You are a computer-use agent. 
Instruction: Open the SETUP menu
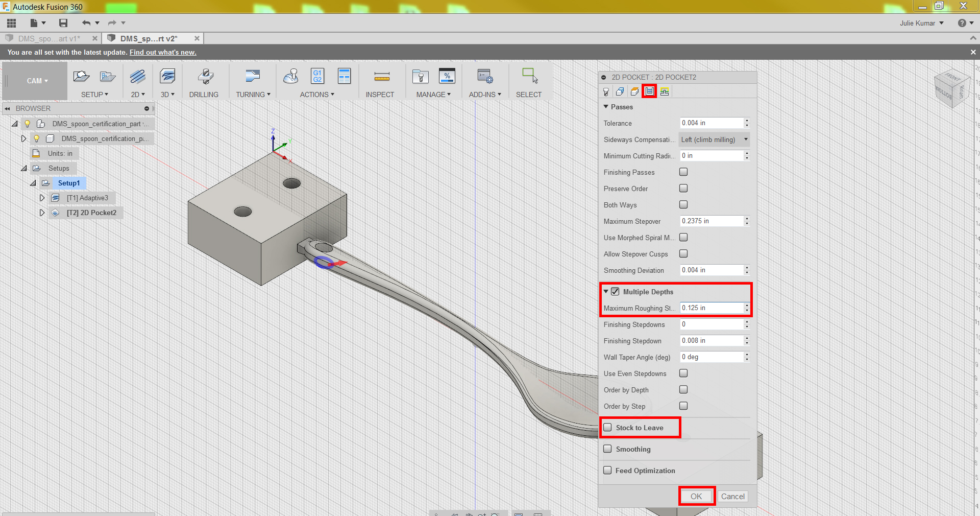(94, 95)
